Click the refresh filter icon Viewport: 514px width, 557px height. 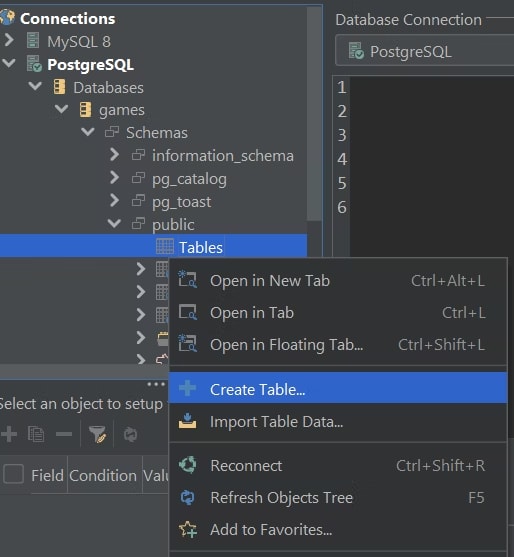pyautogui.click(x=130, y=434)
